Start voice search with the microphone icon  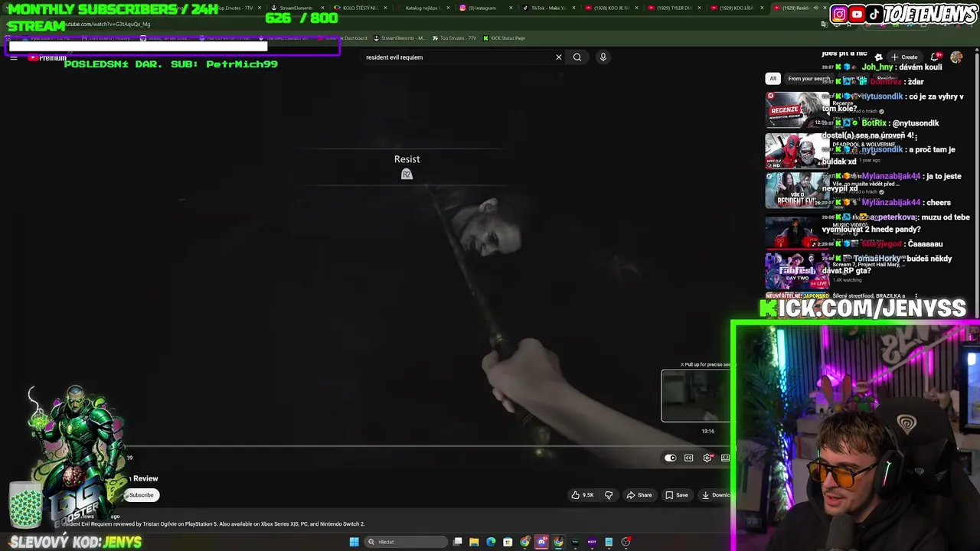[x=603, y=57]
